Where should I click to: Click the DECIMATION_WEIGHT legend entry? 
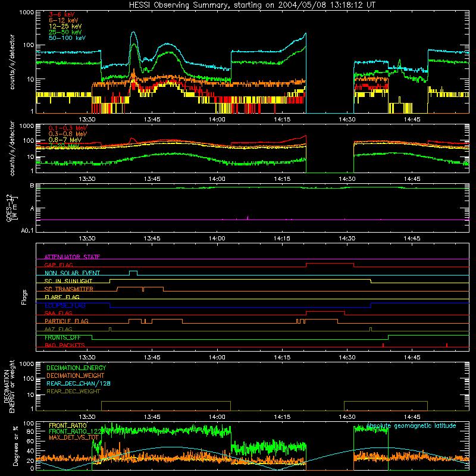[76, 375]
